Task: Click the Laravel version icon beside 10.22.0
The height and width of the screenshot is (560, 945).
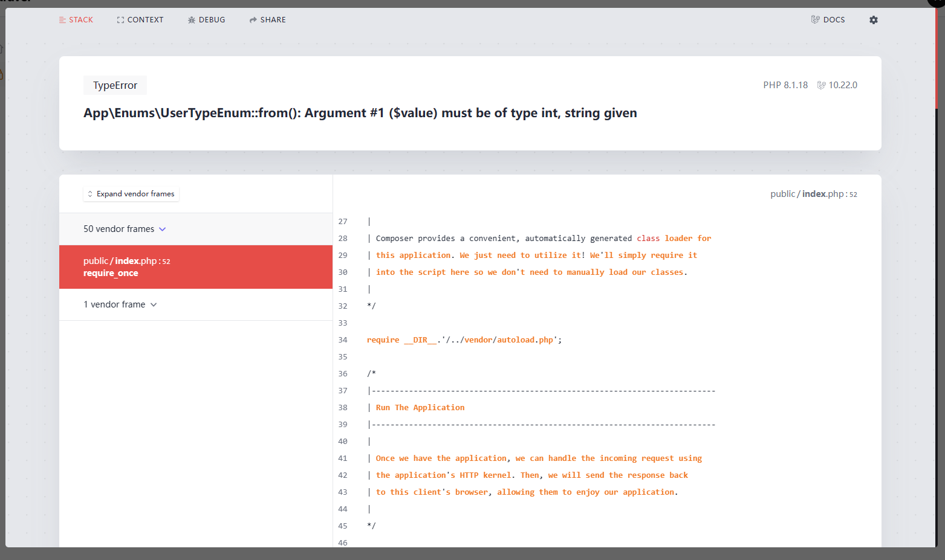Action: [821, 85]
